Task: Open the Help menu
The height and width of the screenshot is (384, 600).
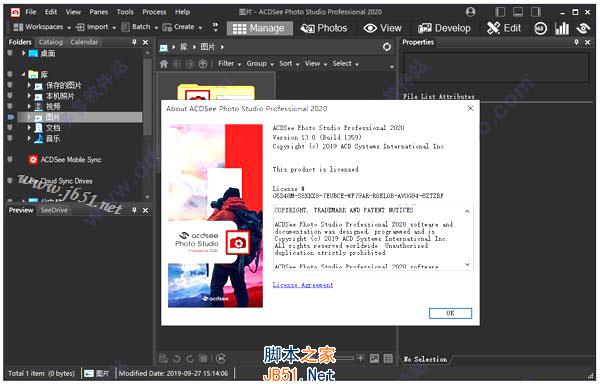Action: coord(183,12)
